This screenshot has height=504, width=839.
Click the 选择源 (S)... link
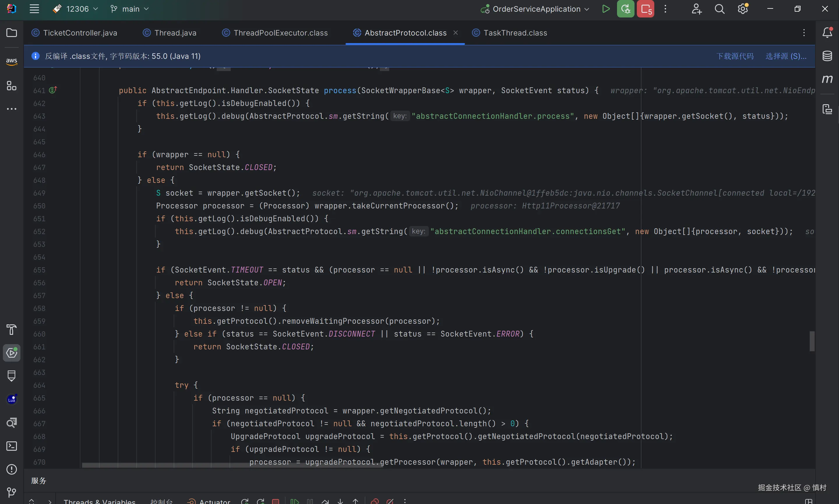pyautogui.click(x=786, y=56)
